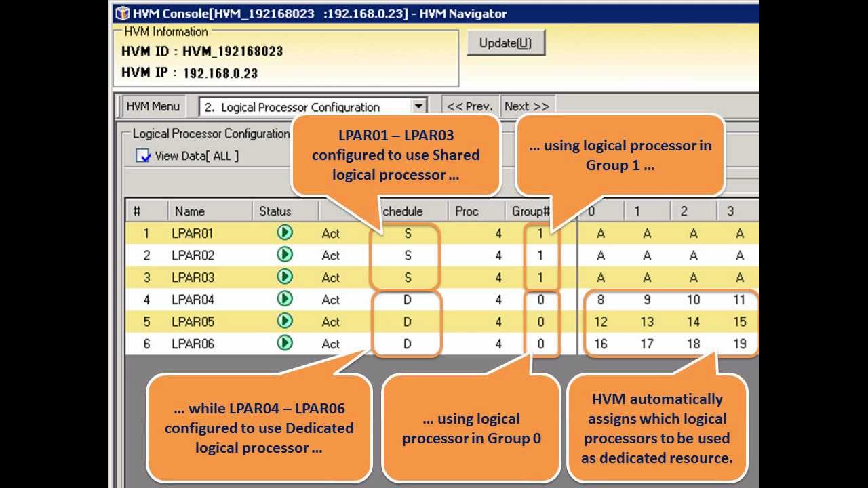This screenshot has height=488, width=868.
Task: Click the HVM Menu button
Action: click(153, 106)
